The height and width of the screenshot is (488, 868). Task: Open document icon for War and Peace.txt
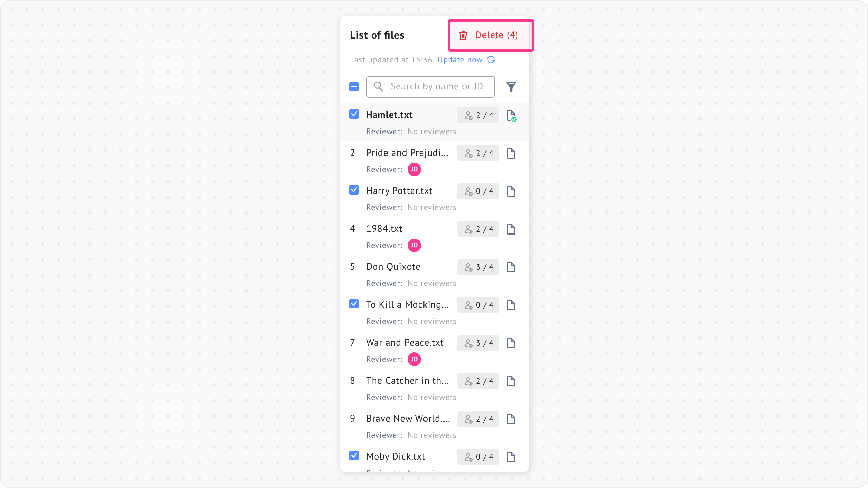[511, 343]
